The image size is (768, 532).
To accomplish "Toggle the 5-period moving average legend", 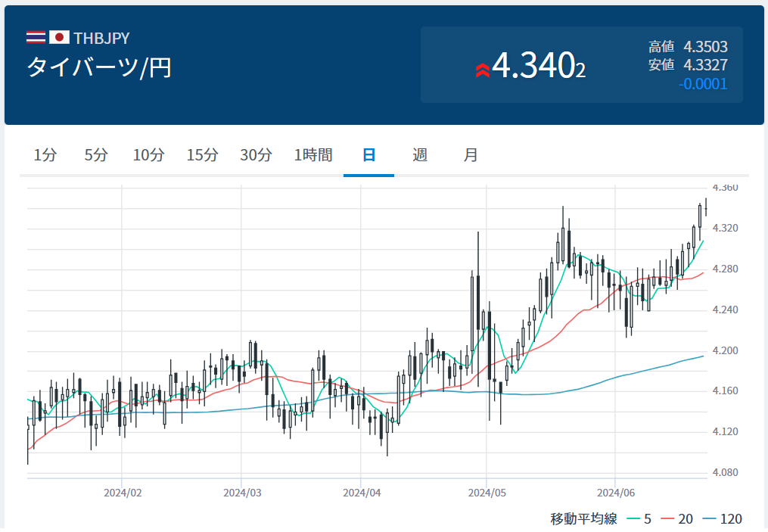I will click(639, 519).
